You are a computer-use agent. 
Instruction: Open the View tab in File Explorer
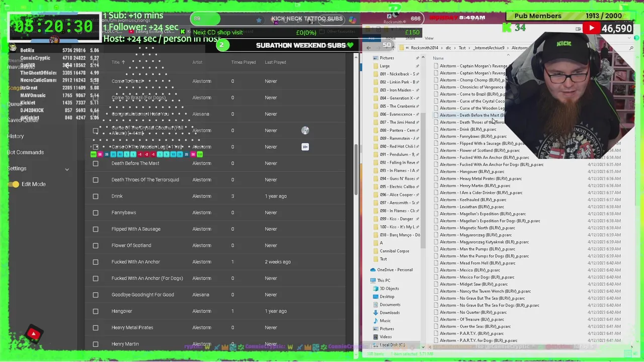point(429,38)
